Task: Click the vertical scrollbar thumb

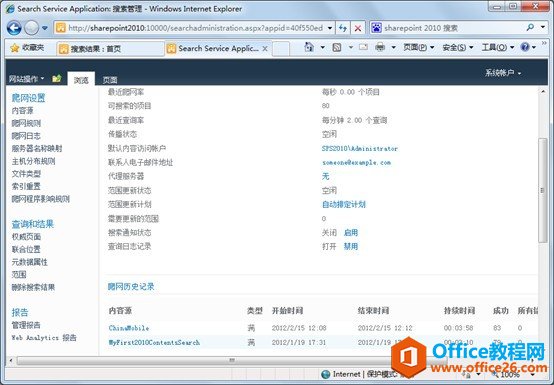Action: 542,190
